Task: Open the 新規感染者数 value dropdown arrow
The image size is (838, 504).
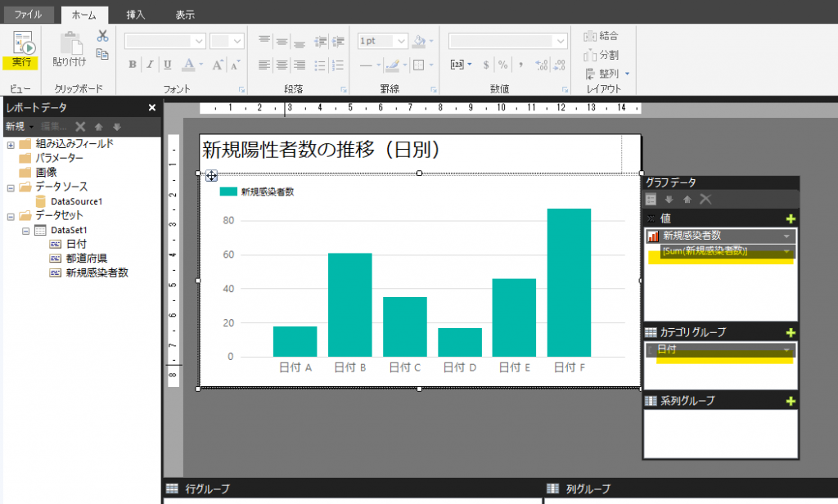Action: coord(786,236)
